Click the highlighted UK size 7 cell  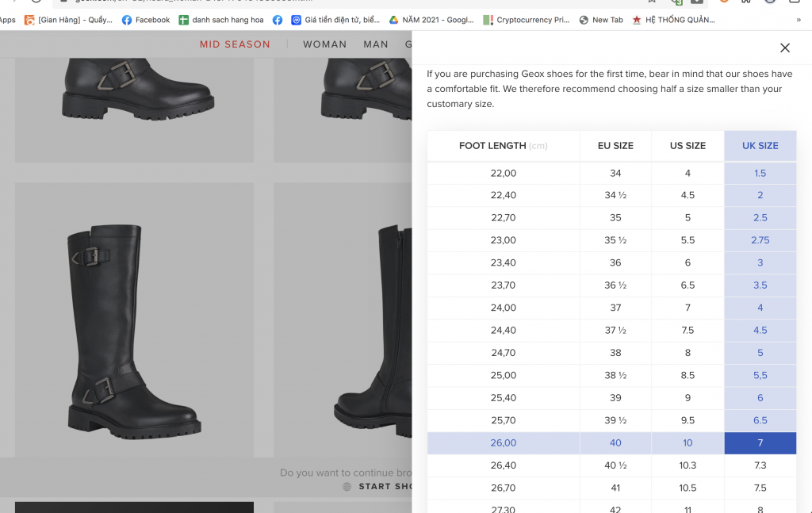(760, 443)
